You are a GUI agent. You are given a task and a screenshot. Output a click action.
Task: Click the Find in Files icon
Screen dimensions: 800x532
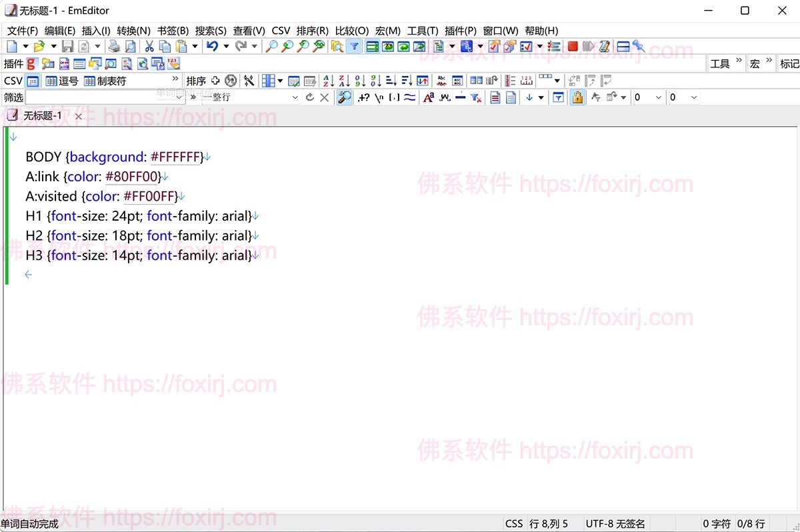[x=337, y=46]
